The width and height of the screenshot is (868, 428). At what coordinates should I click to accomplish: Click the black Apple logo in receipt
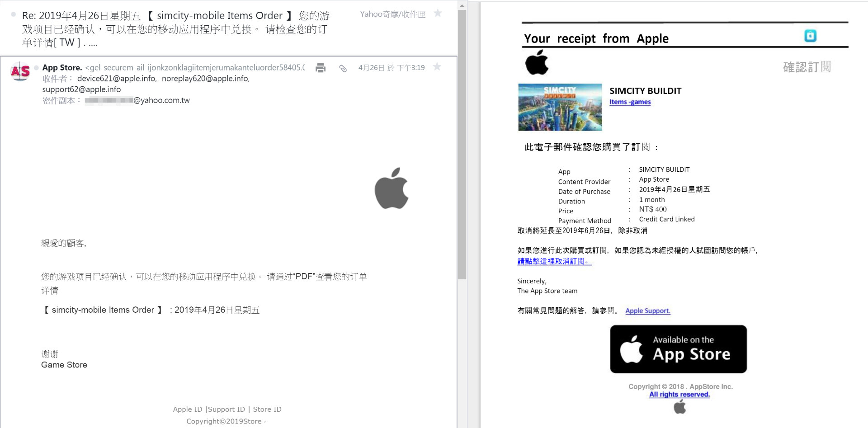coord(537,63)
